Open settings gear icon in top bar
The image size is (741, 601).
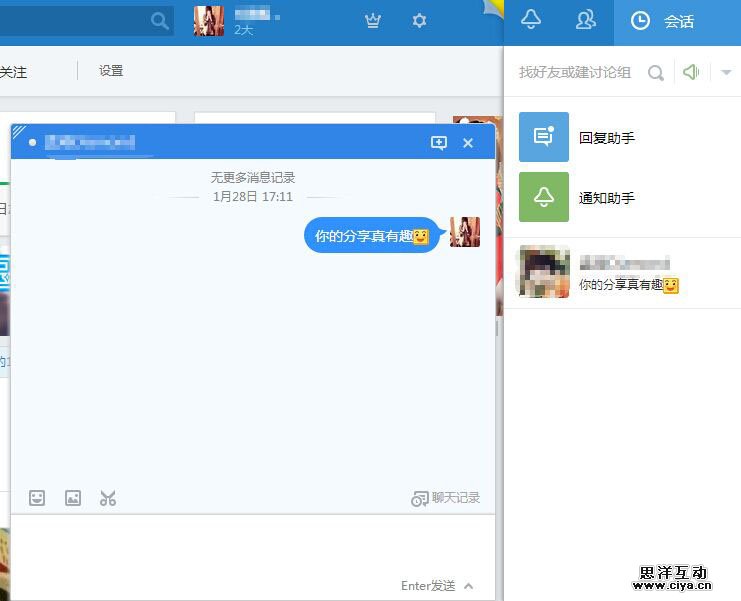(419, 21)
